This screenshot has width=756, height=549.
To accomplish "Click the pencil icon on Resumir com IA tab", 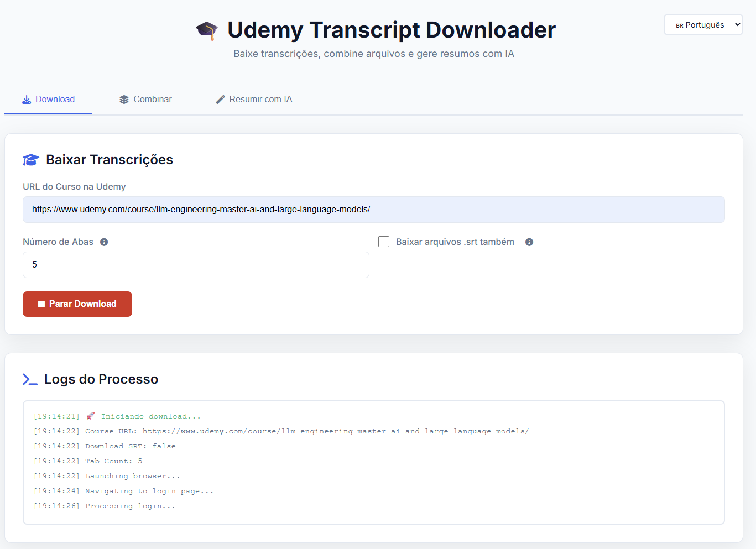I will [220, 99].
